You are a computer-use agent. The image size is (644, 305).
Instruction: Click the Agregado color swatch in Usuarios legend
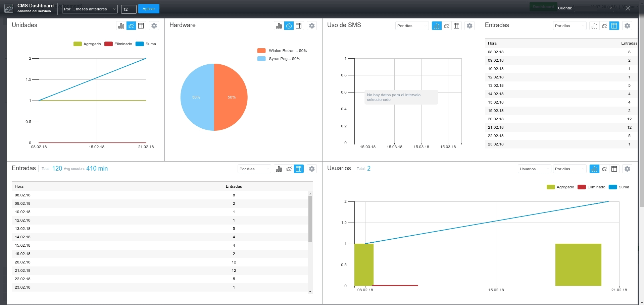click(x=551, y=187)
